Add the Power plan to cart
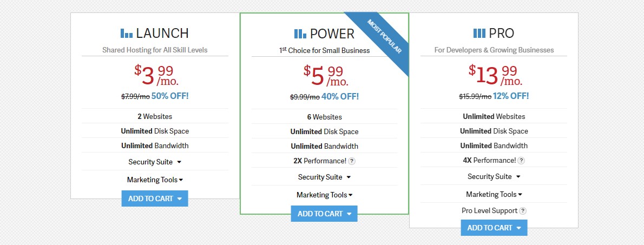Image resolution: width=644 pixels, height=245 pixels. tap(325, 214)
